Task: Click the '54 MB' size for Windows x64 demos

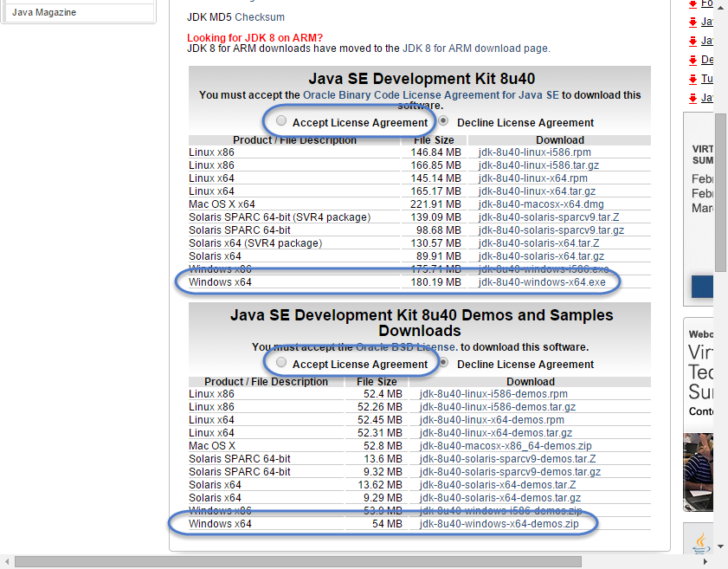Action: click(x=387, y=524)
